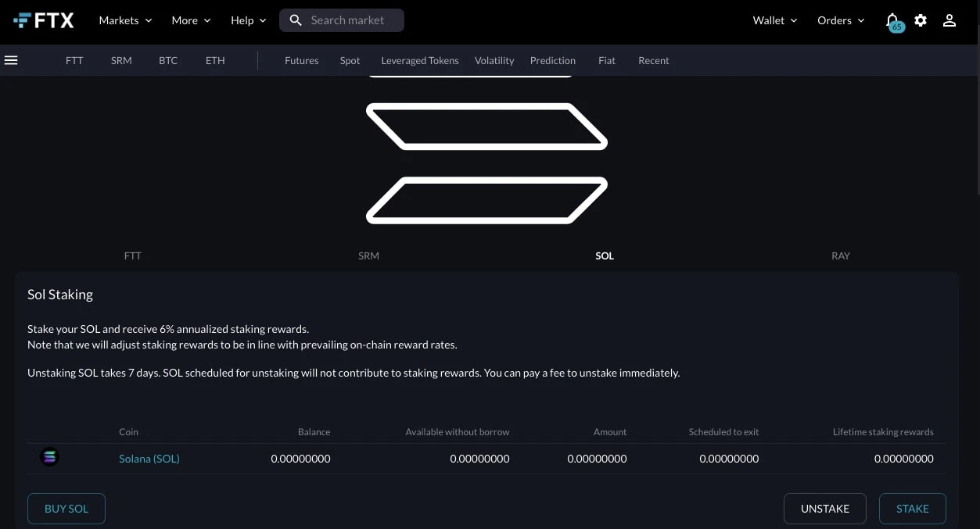This screenshot has height=529, width=980.
Task: Expand the Orders dropdown
Action: [x=841, y=20]
